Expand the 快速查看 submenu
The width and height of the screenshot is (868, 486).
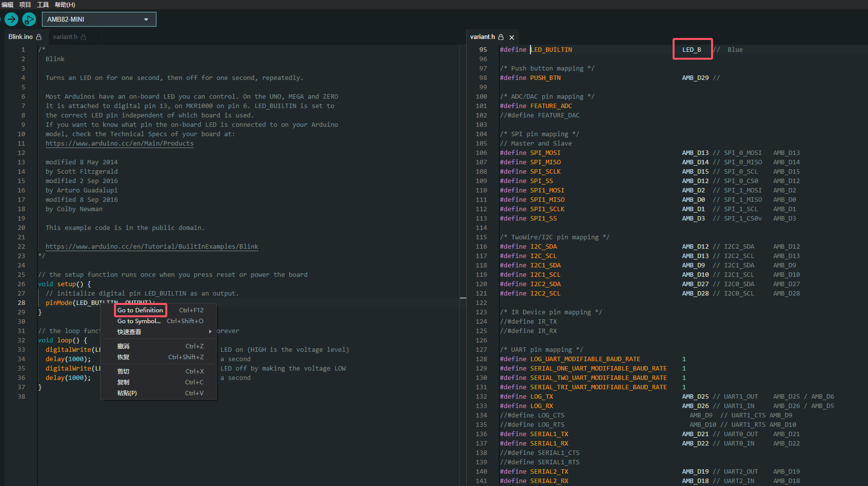pos(158,332)
